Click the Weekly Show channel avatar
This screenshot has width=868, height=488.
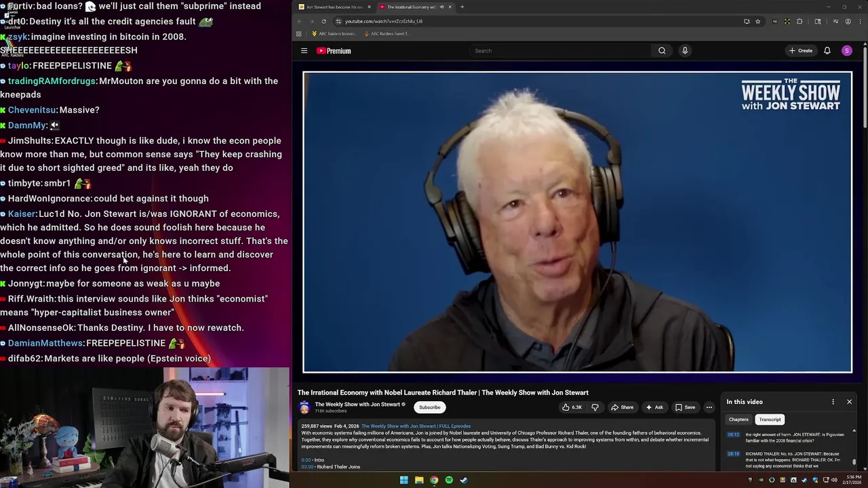tap(304, 407)
